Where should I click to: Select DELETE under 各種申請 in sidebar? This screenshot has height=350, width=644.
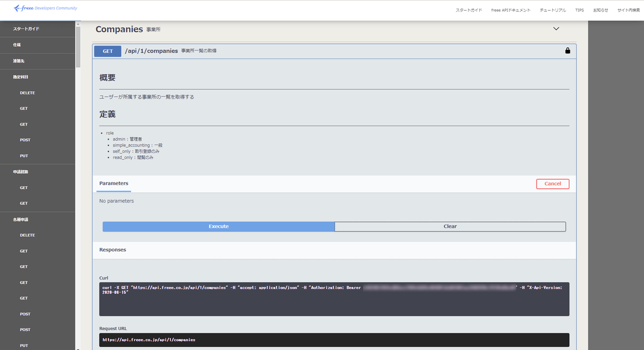point(27,235)
